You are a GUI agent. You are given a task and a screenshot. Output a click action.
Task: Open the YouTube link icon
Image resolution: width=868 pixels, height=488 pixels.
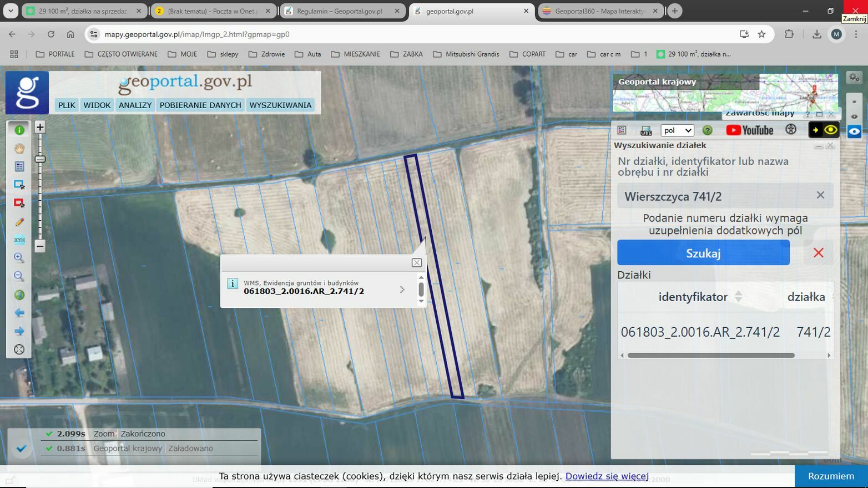[750, 130]
